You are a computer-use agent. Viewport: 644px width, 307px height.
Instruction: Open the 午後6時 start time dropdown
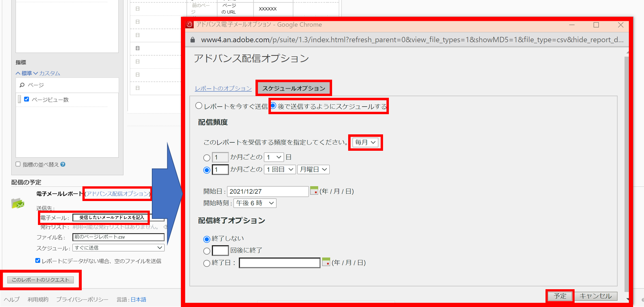[x=255, y=203]
